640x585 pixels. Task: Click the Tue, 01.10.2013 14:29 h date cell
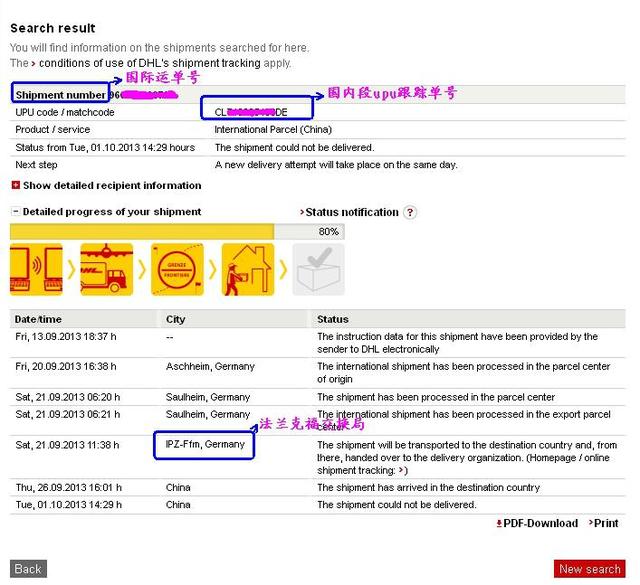(x=69, y=505)
